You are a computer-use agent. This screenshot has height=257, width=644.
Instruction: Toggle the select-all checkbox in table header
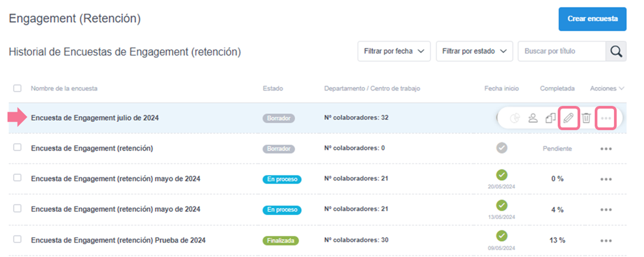click(17, 89)
